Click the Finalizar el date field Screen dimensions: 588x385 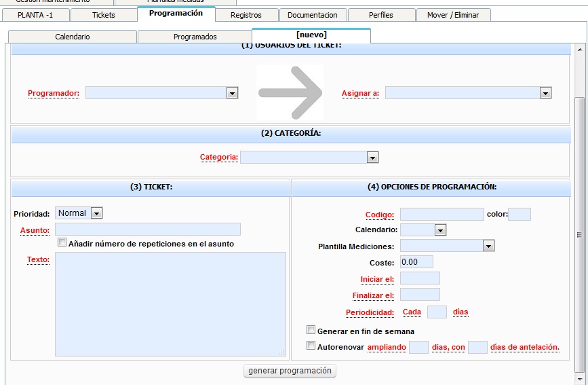tap(420, 295)
